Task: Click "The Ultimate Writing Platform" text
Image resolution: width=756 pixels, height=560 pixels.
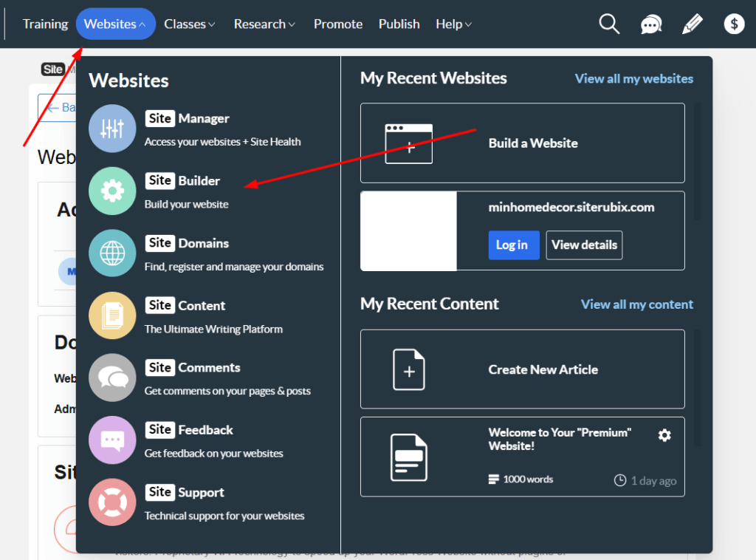Action: pyautogui.click(x=213, y=329)
